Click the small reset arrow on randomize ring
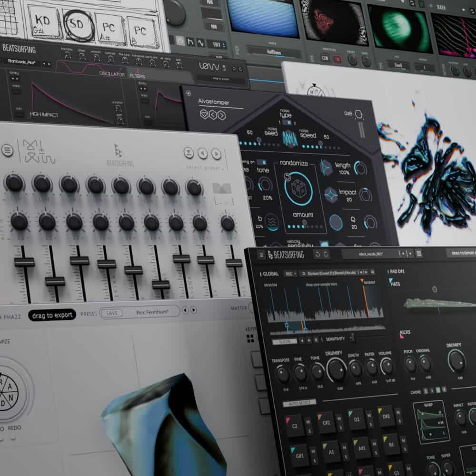This screenshot has width=476, height=476. click(288, 176)
